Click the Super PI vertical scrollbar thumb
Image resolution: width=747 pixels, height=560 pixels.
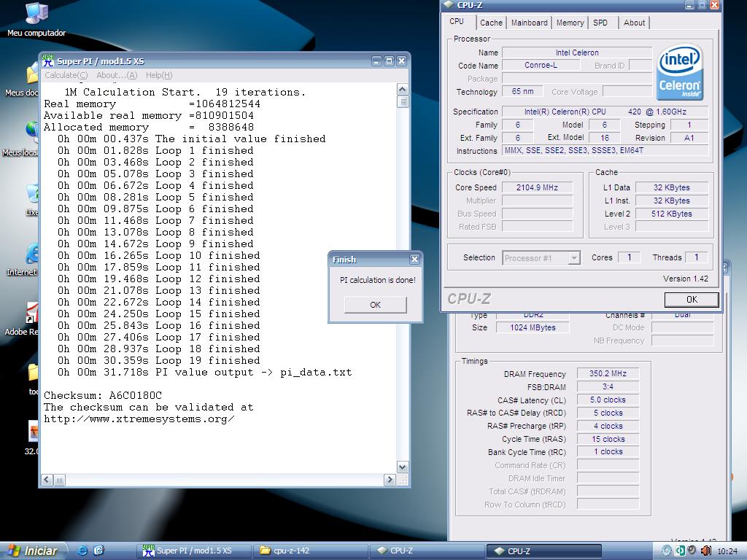click(403, 101)
